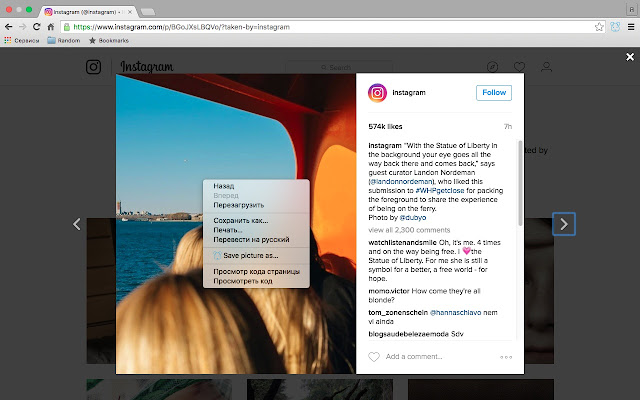640x400 pixels.
Task: Open the tom_zonenschein commenter profile
Action: pos(398,313)
